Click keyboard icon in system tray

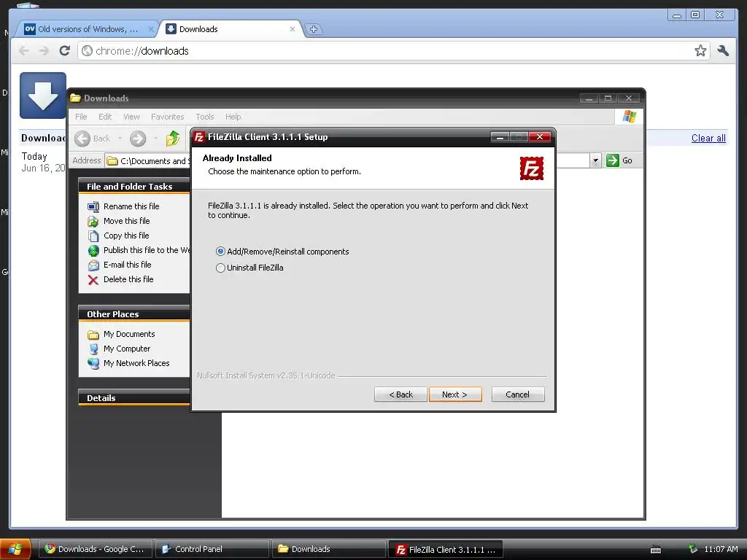[x=656, y=550]
